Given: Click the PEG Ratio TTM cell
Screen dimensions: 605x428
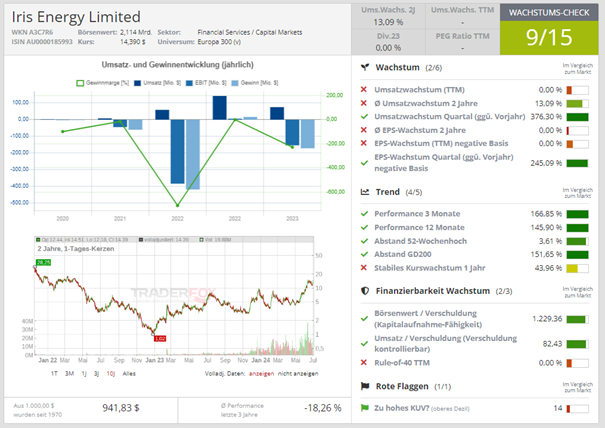Looking at the screenshot, I should click(x=463, y=42).
